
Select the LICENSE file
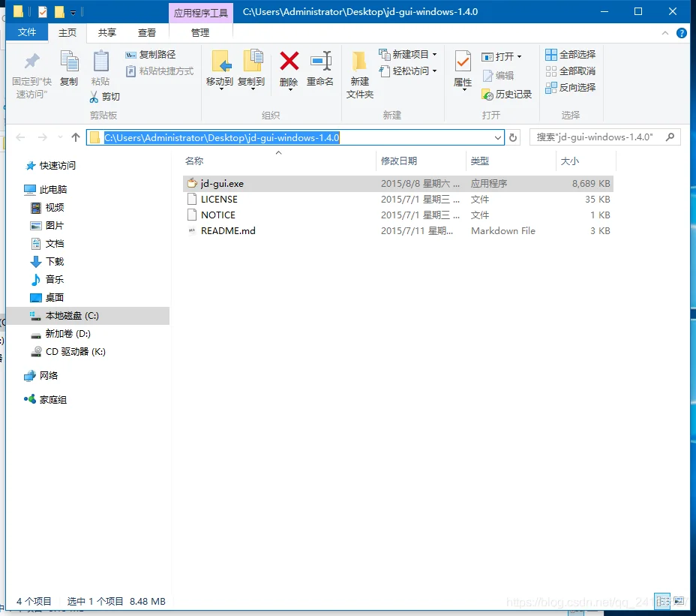pyautogui.click(x=398, y=200)
